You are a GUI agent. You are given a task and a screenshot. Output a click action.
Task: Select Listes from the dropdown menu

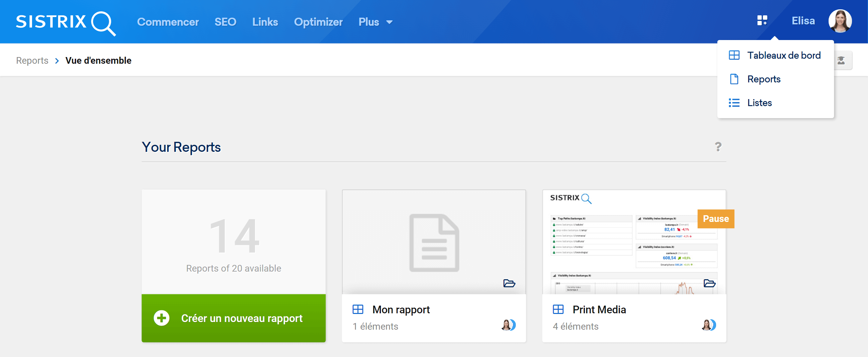point(775,103)
